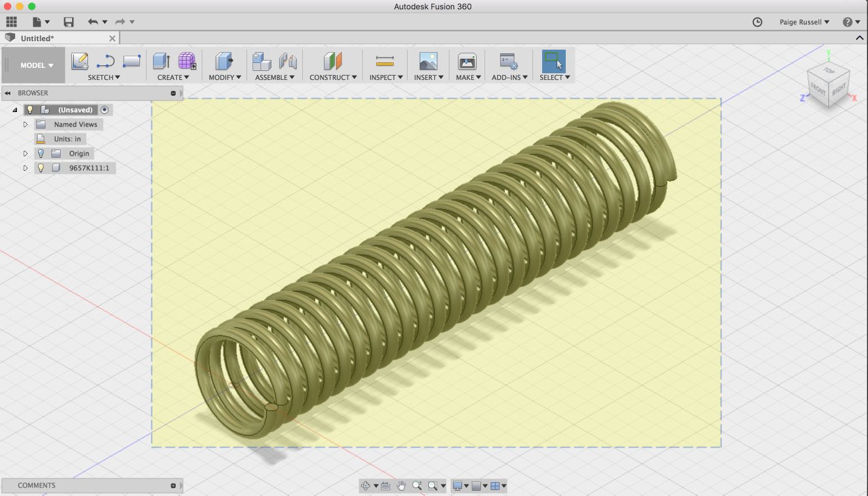Viewport: 868px width, 496px height.
Task: Click the File document icon
Action: (37, 22)
